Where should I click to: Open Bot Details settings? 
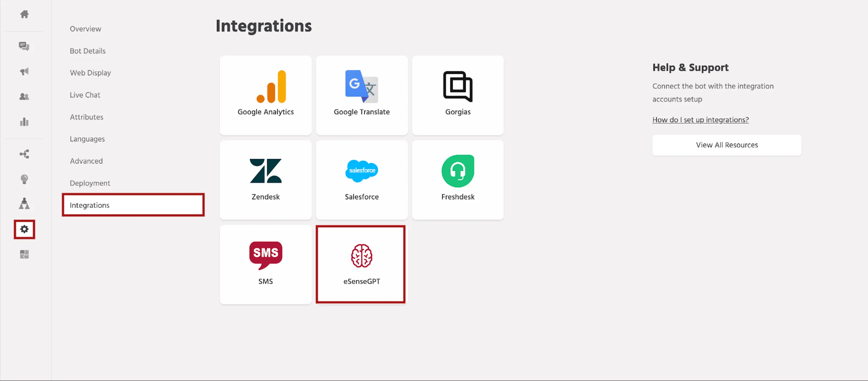coord(88,51)
